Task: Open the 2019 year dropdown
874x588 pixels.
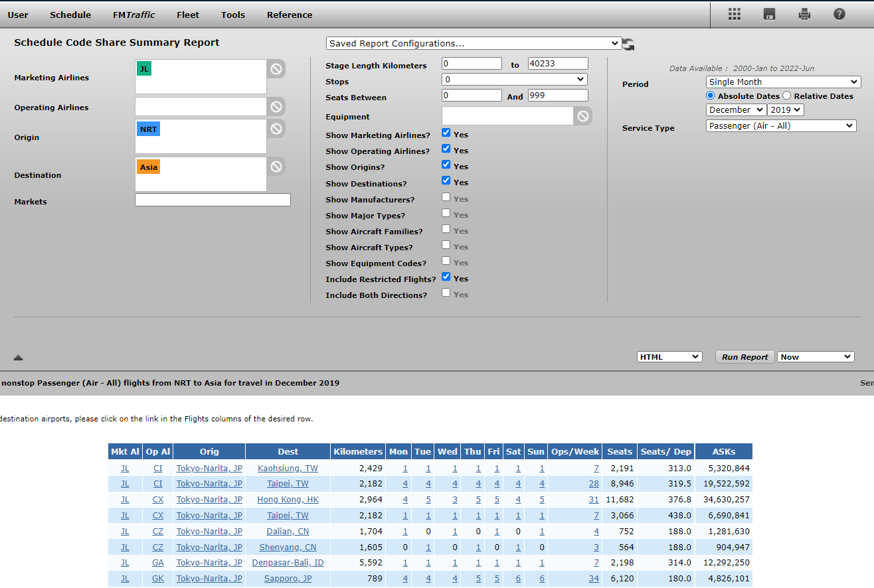Action: click(786, 110)
